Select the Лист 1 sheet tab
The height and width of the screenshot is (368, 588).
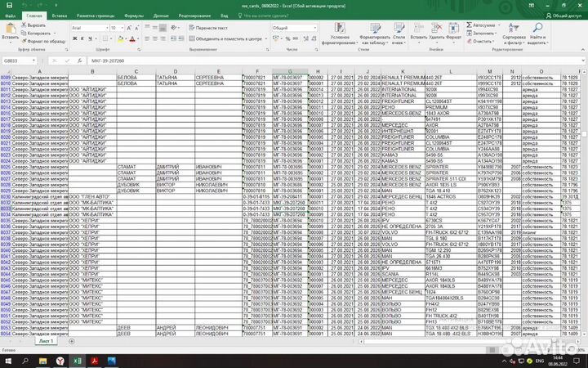click(46, 340)
